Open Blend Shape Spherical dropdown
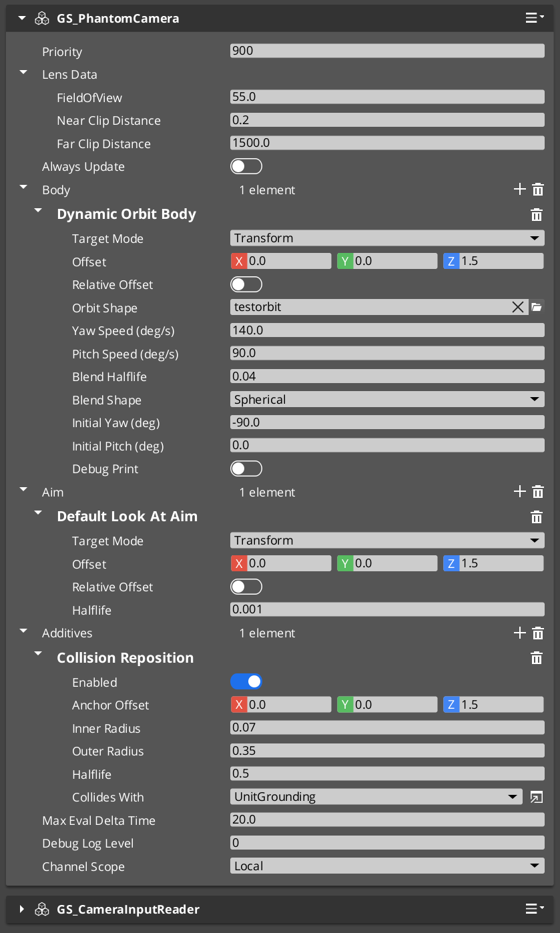Screen dimensions: 560x933 (387, 400)
